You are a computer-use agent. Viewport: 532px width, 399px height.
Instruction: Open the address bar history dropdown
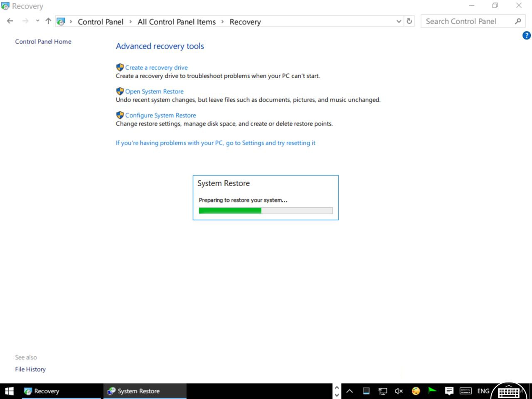(x=399, y=21)
